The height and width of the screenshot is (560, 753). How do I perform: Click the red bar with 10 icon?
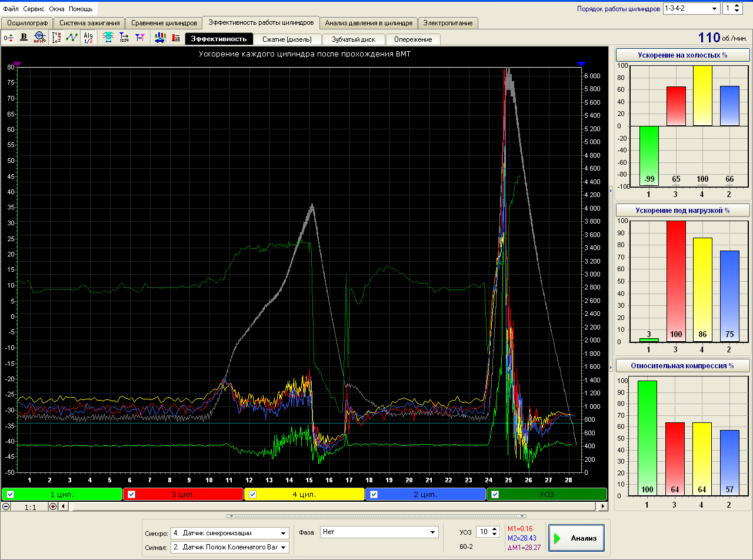pos(176,38)
